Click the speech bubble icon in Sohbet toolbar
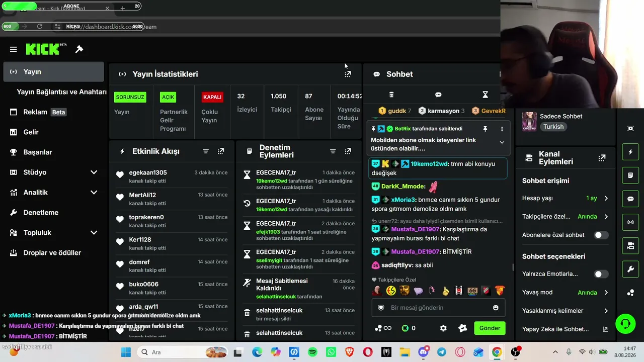 (438, 95)
